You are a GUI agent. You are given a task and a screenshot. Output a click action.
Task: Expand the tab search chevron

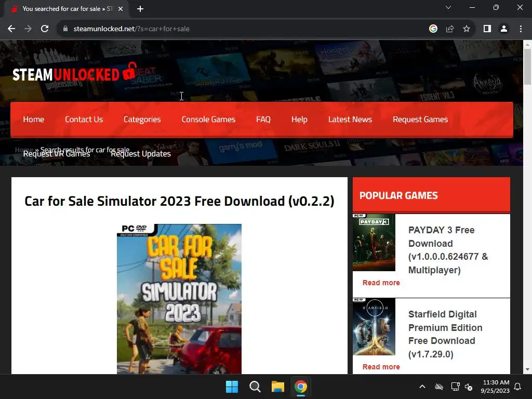448,7
